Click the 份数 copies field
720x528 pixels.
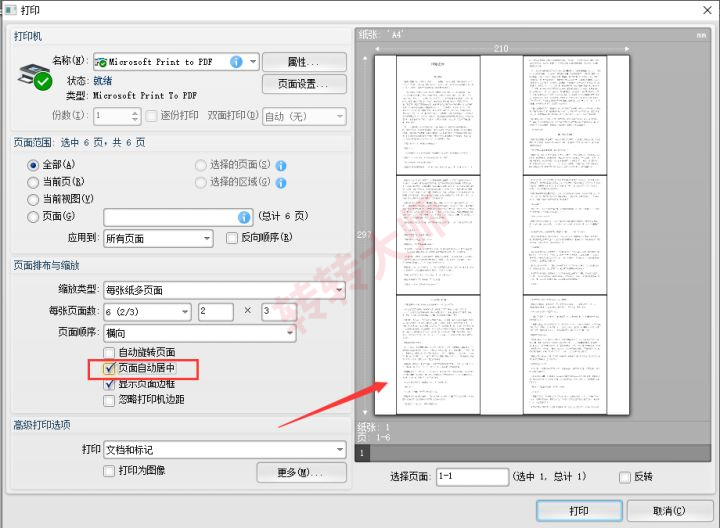117,116
